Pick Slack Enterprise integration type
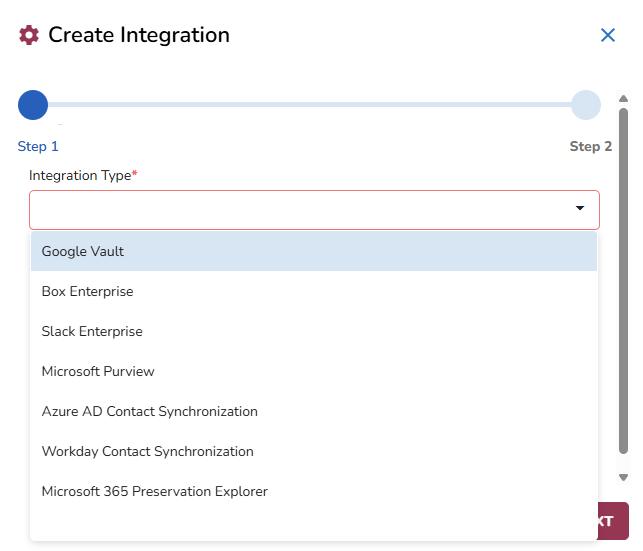Viewport: 643px width, 551px height. [92, 332]
